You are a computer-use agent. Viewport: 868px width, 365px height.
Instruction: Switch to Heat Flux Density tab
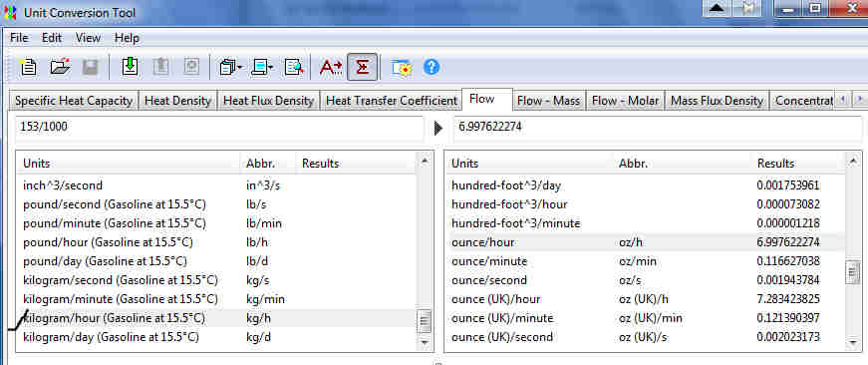click(x=268, y=101)
